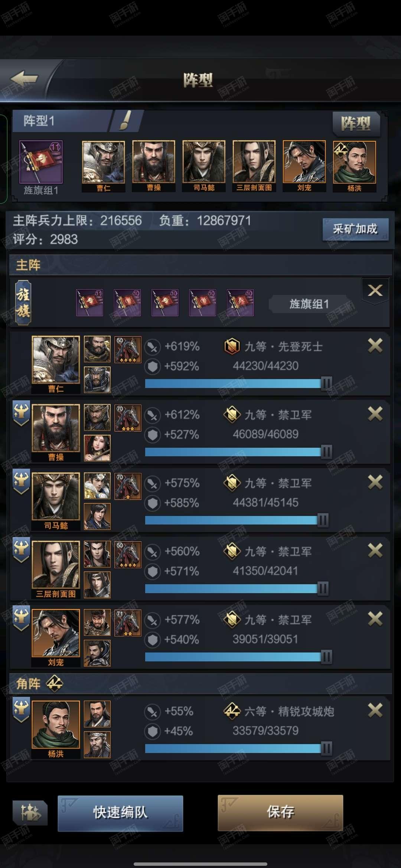This screenshot has width=401, height=868.
Task: Select 杨洪's portrait in the 角阵 section
Action: [x=56, y=725]
